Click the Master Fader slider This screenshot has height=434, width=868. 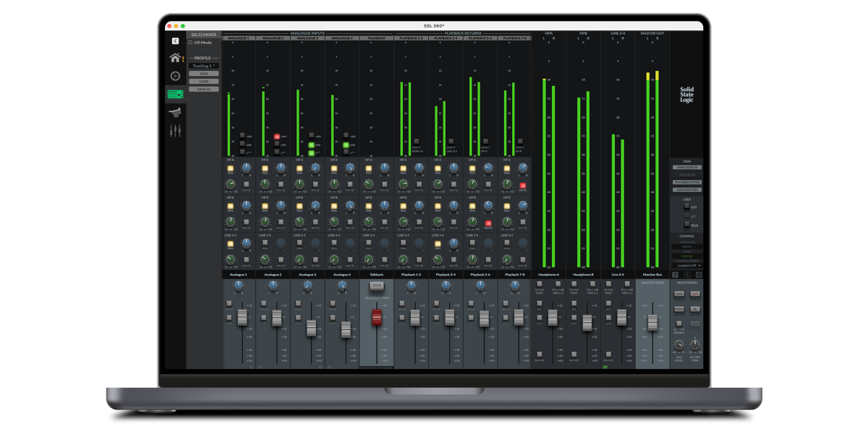coord(652,323)
